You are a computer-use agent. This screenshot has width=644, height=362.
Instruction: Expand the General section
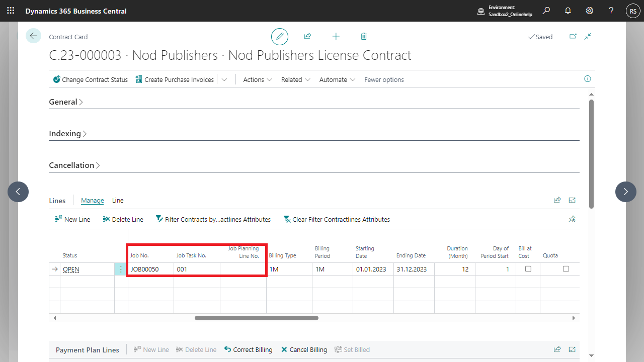pos(66,102)
